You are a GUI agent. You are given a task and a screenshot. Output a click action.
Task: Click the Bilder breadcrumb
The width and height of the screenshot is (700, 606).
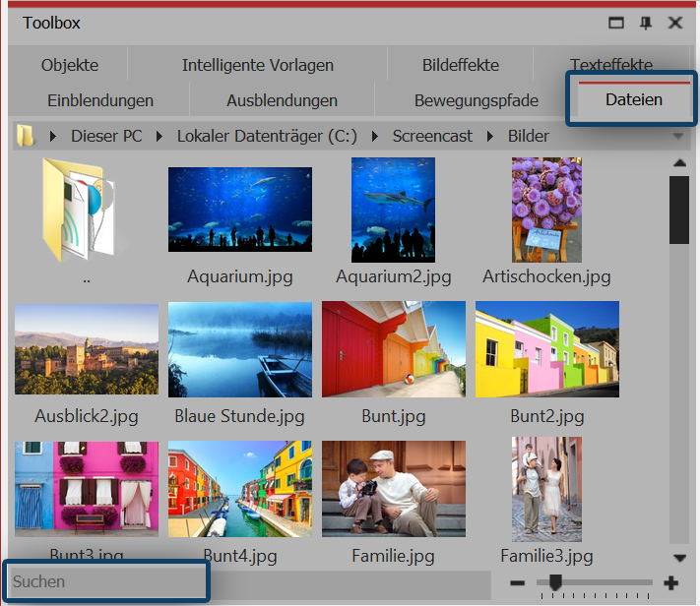(528, 136)
